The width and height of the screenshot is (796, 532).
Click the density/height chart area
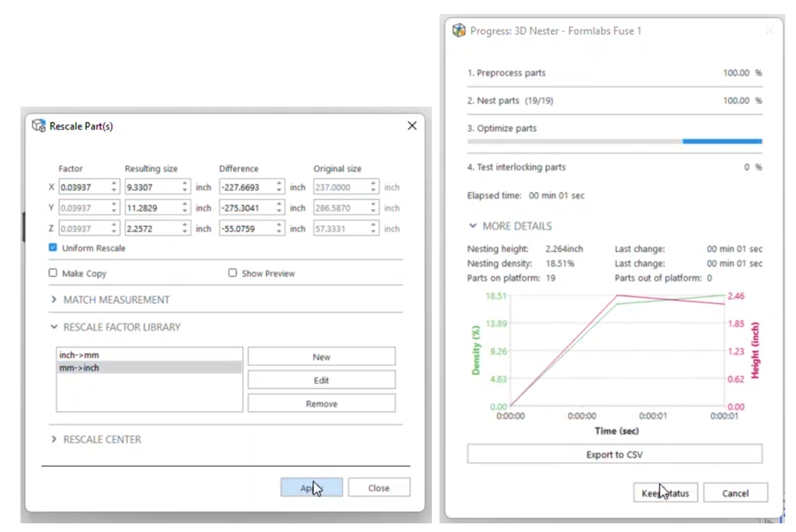(x=617, y=351)
